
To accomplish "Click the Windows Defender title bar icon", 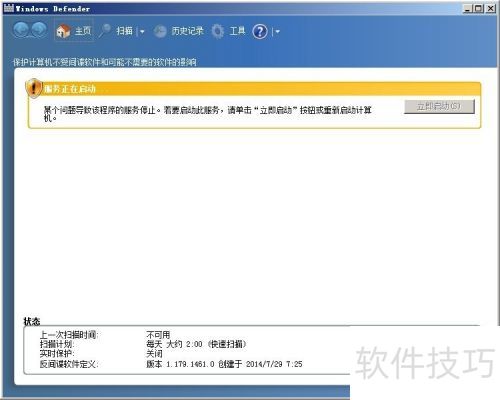I will tap(9, 8).
